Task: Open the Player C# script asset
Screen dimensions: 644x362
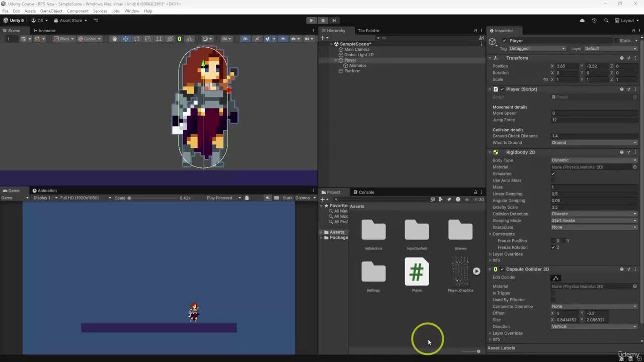Action: coord(417,272)
